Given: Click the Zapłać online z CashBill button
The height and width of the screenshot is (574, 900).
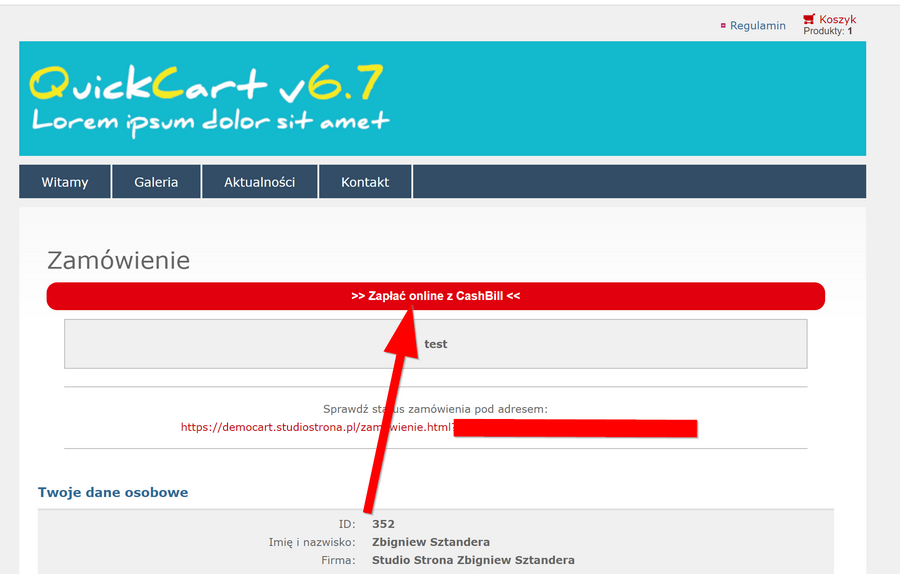Looking at the screenshot, I should coord(436,296).
